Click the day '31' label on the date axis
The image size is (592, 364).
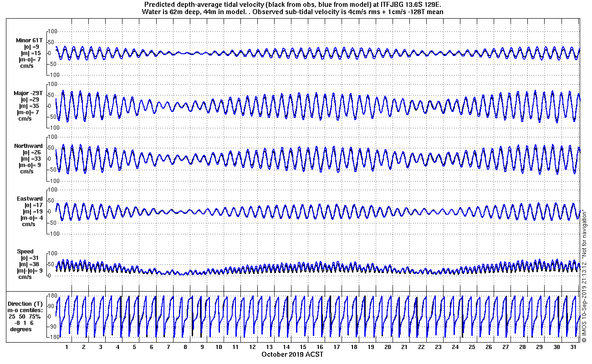click(573, 347)
